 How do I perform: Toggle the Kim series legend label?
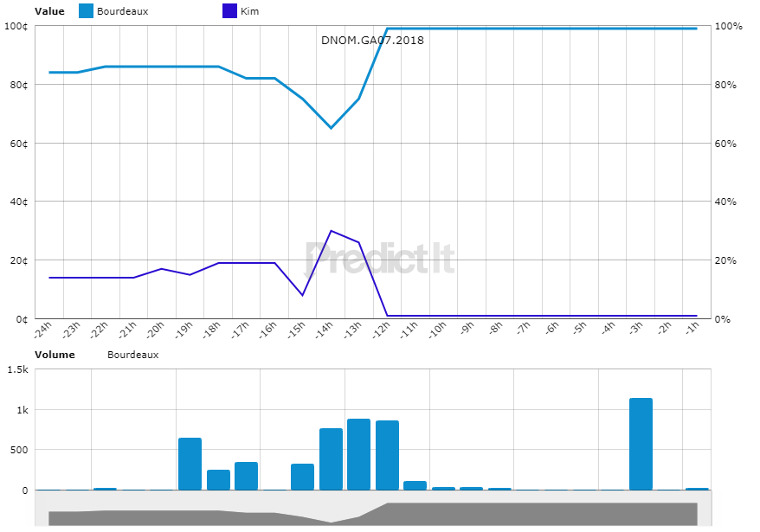coord(249,11)
